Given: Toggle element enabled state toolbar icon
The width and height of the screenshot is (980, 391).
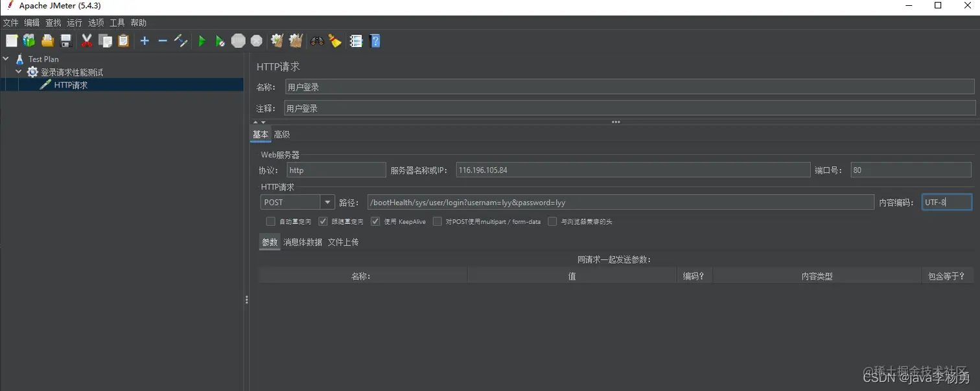Looking at the screenshot, I should (181, 41).
